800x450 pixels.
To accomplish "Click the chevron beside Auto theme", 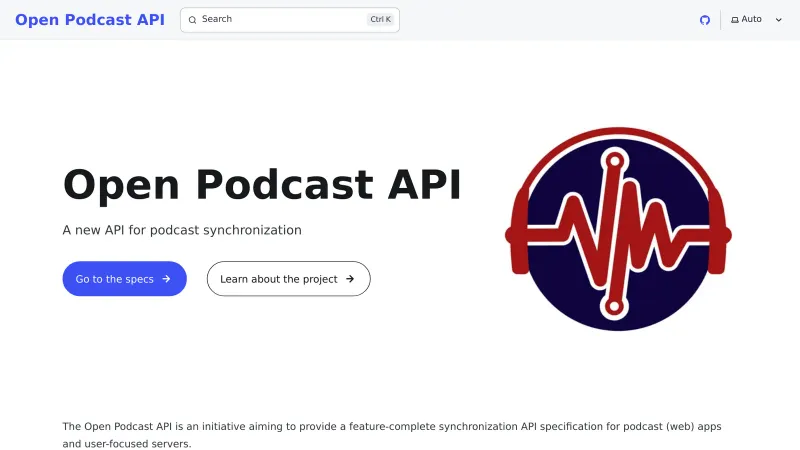I will [x=779, y=20].
